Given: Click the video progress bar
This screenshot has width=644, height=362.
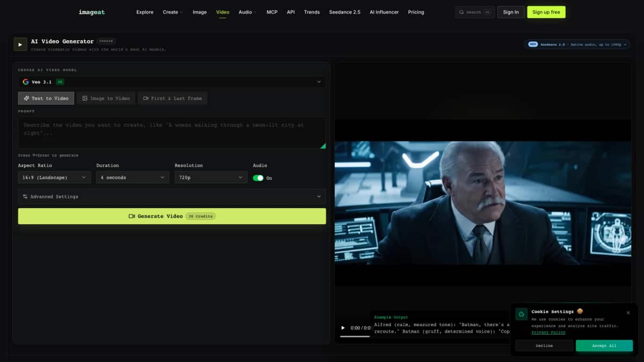Looking at the screenshot, I should pos(355,336).
